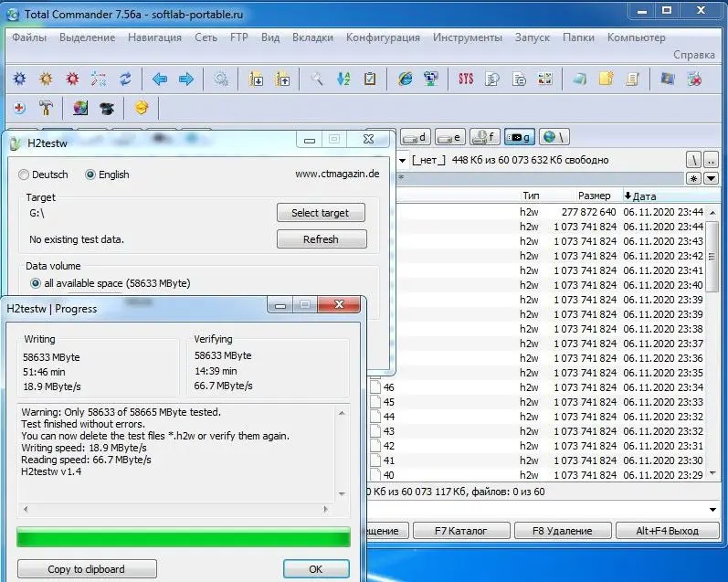
Task: Click the F8 Удаление button
Action: point(563,531)
